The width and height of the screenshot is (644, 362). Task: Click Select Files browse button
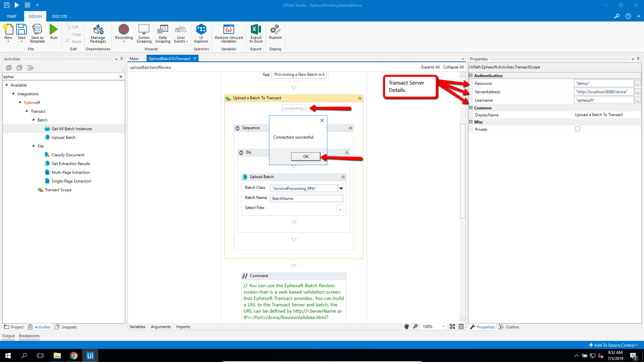pyautogui.click(x=340, y=209)
